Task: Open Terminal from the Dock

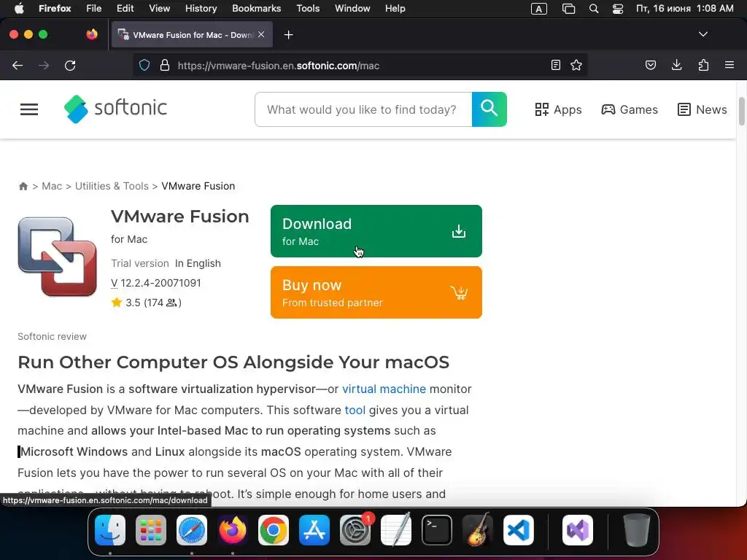Action: coord(437,530)
